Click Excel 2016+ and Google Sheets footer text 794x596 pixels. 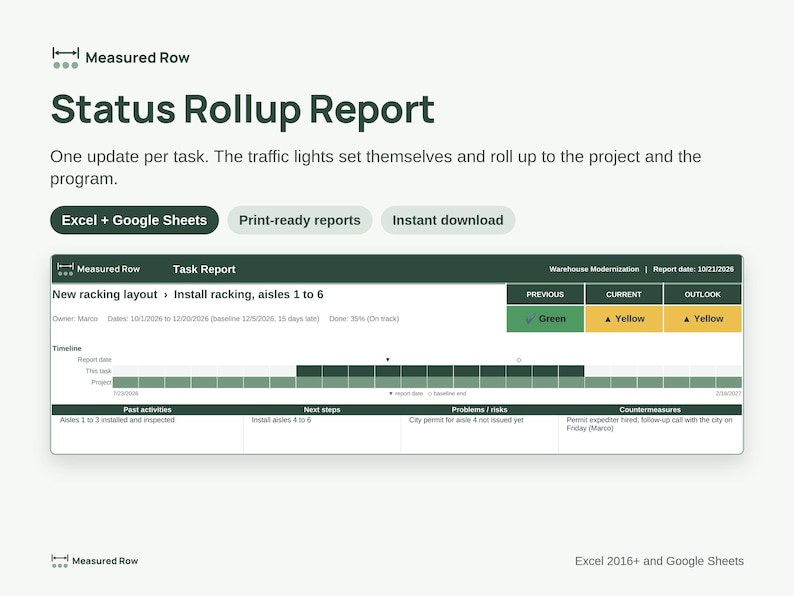click(x=659, y=561)
